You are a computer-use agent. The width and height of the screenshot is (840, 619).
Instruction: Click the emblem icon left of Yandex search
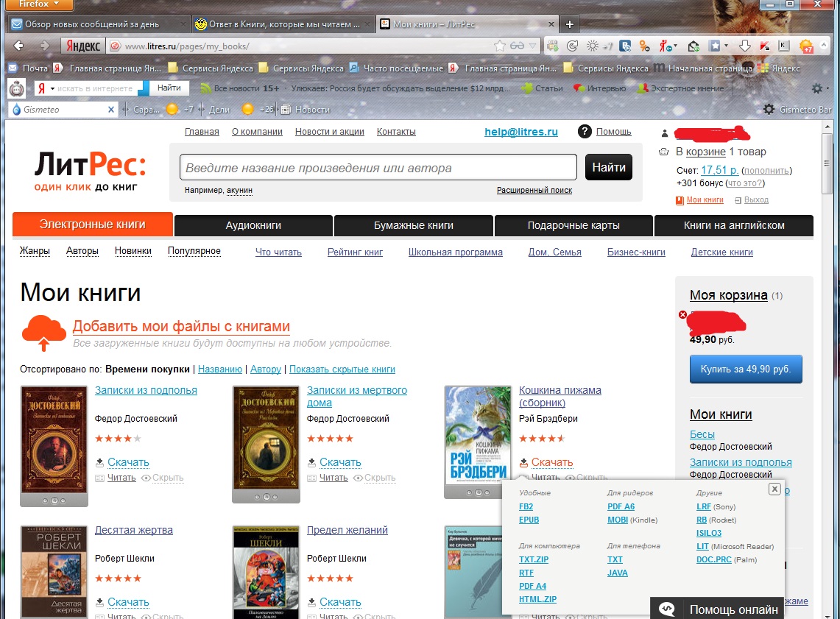point(17,88)
